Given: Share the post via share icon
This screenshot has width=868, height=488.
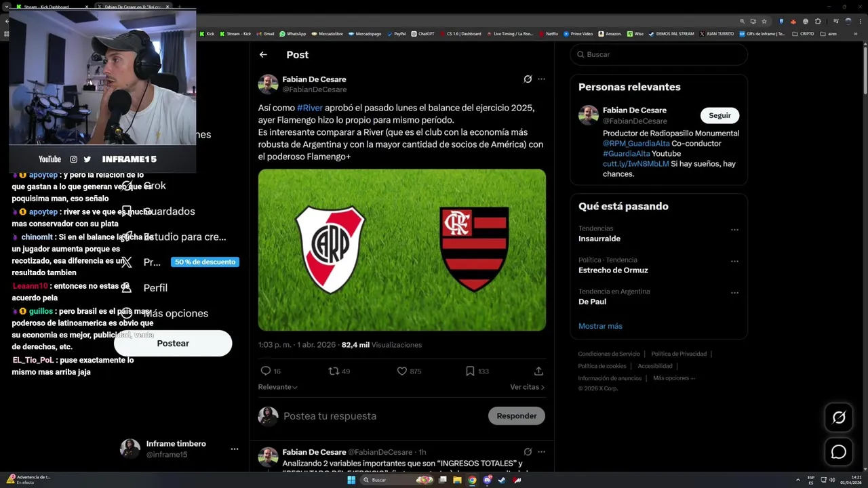Looking at the screenshot, I should pyautogui.click(x=538, y=371).
